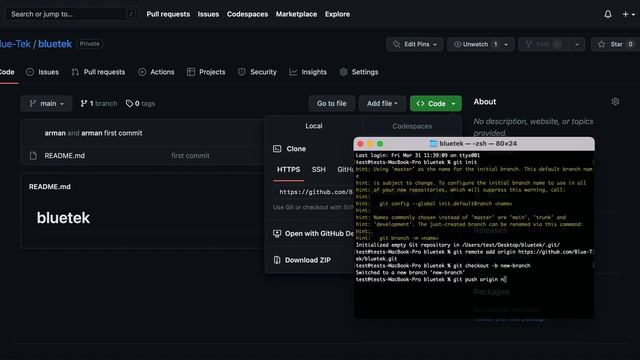Switch to the repository Issues tab

point(42,72)
